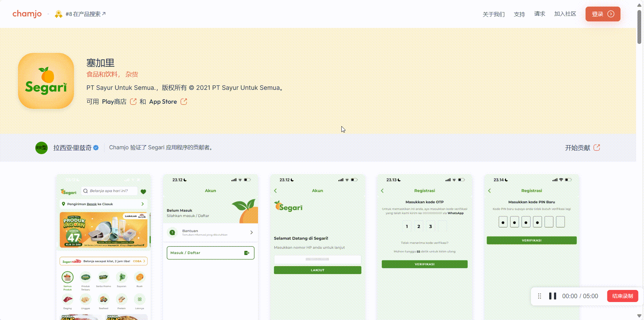Viewport: 644px width, 320px height.
Task: Click the back chevron on PIN Baru screen
Action: pyautogui.click(x=489, y=191)
